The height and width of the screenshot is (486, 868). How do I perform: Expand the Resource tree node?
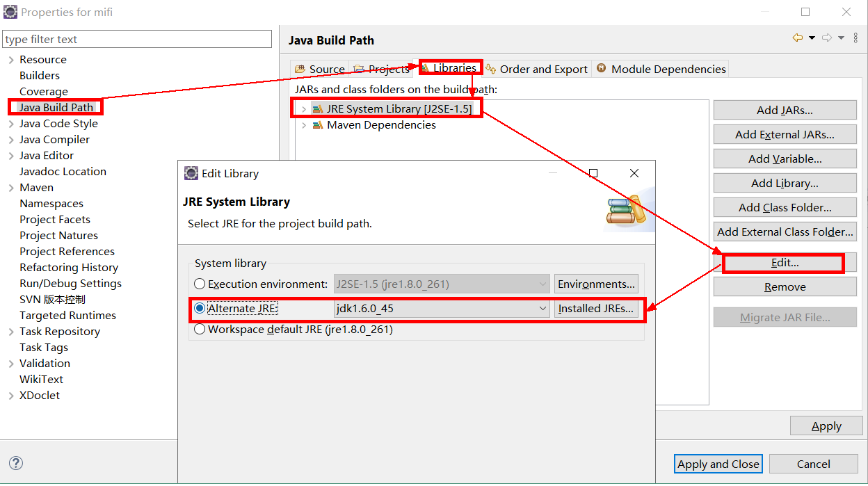coord(11,60)
